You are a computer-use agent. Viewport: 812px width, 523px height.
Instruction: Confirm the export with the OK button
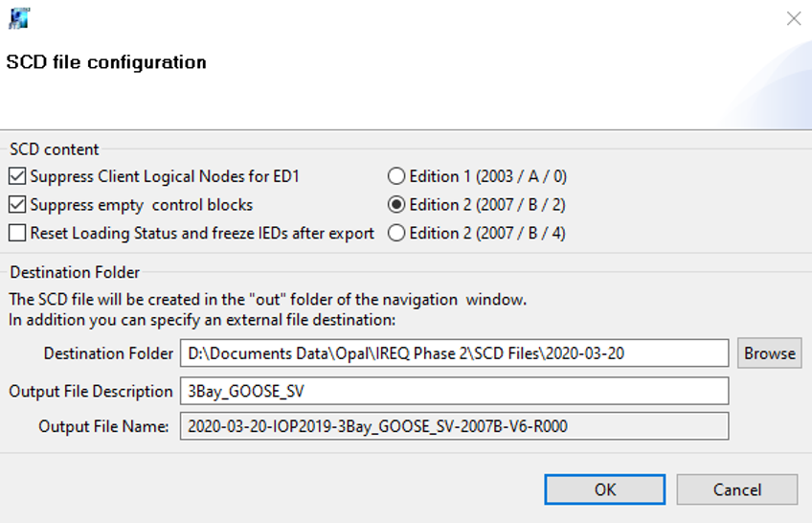604,489
